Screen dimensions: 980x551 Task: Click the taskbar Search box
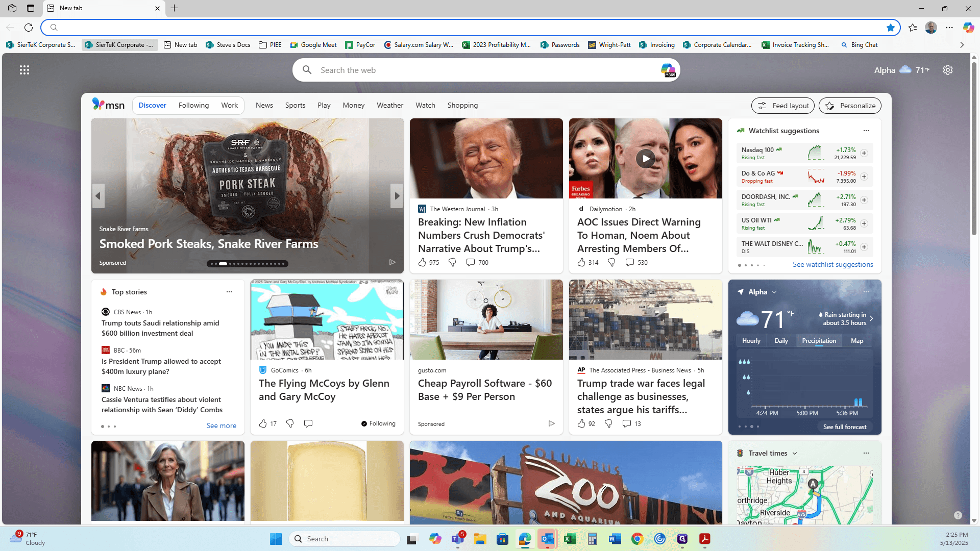[345, 539]
